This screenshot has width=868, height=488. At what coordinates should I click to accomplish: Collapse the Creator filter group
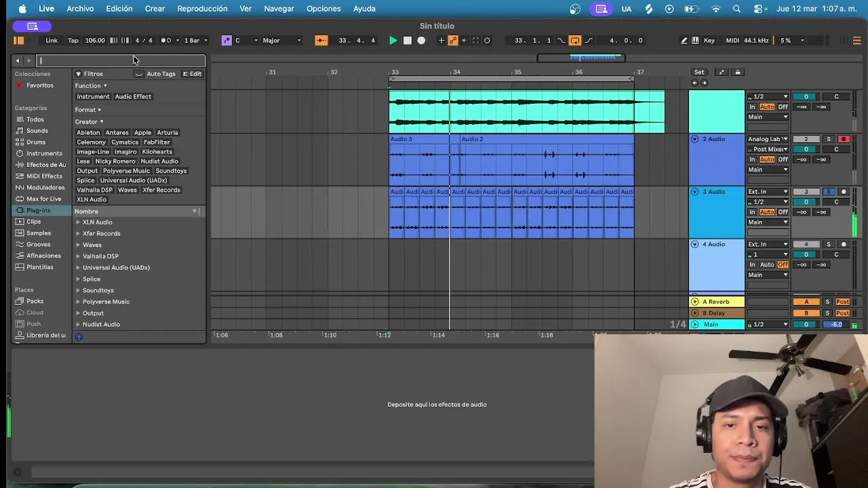89,122
